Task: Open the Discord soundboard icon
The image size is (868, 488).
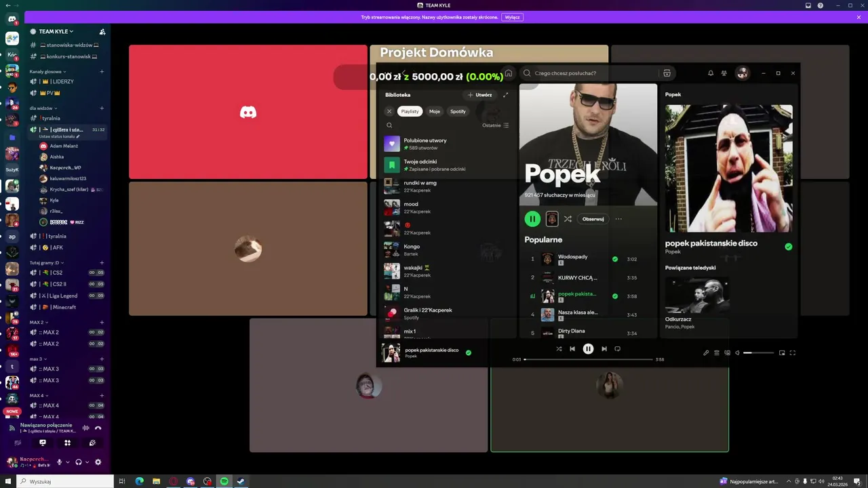Action: 92,443
